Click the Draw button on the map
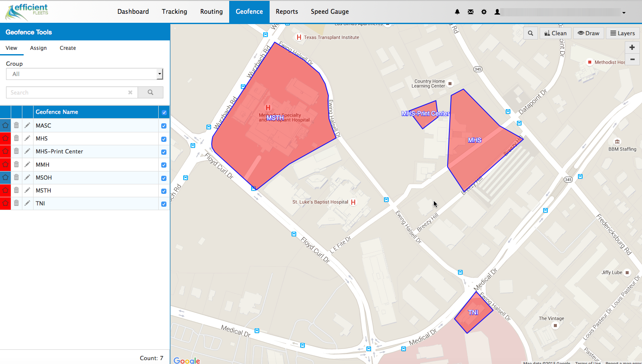 (x=588, y=33)
